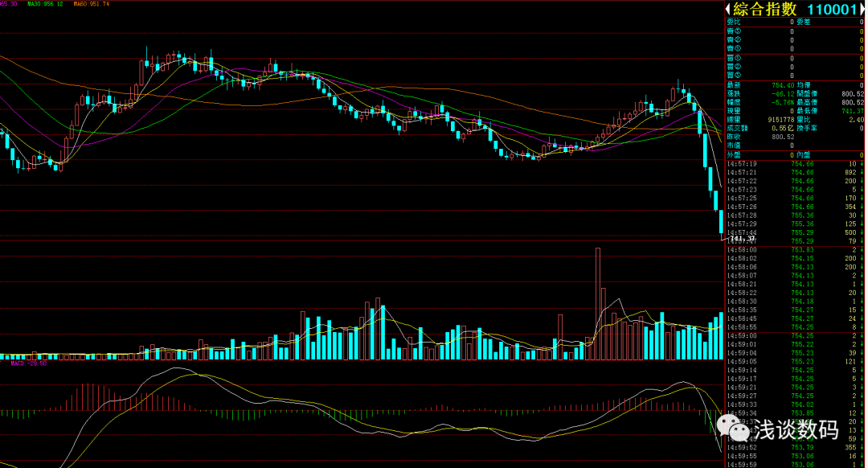868x468 pixels.
Task: Select the 14:58:00 tick row
Action: pos(795,250)
